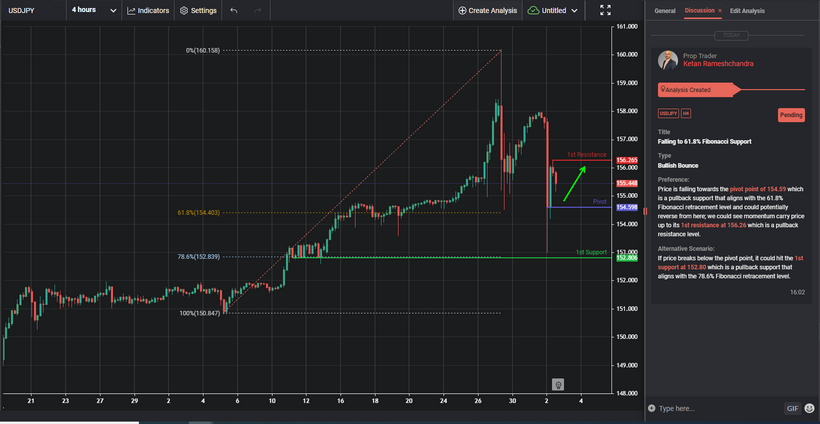Click the plus attachment icon
The width and height of the screenshot is (820, 424).
[x=651, y=408]
